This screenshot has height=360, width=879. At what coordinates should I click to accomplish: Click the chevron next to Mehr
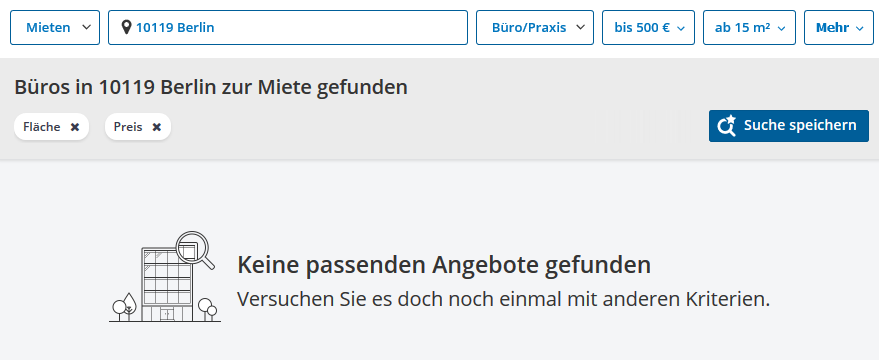(x=860, y=28)
